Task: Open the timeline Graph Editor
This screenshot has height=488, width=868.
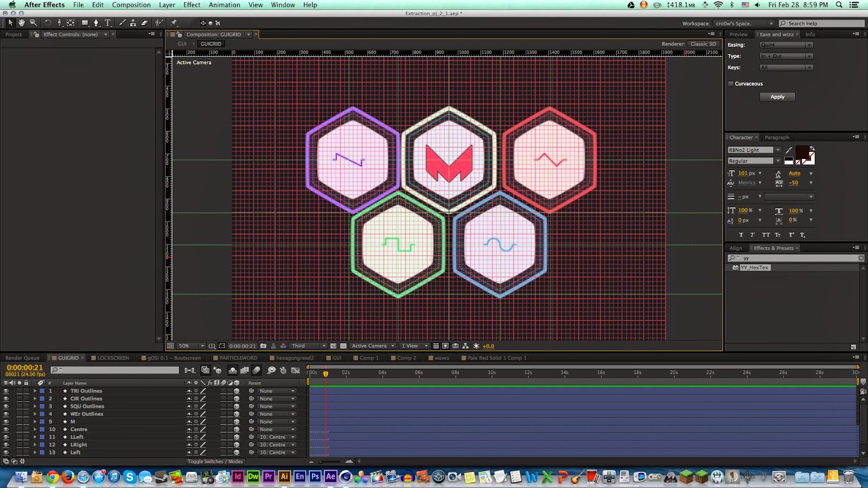Action: coord(296,370)
